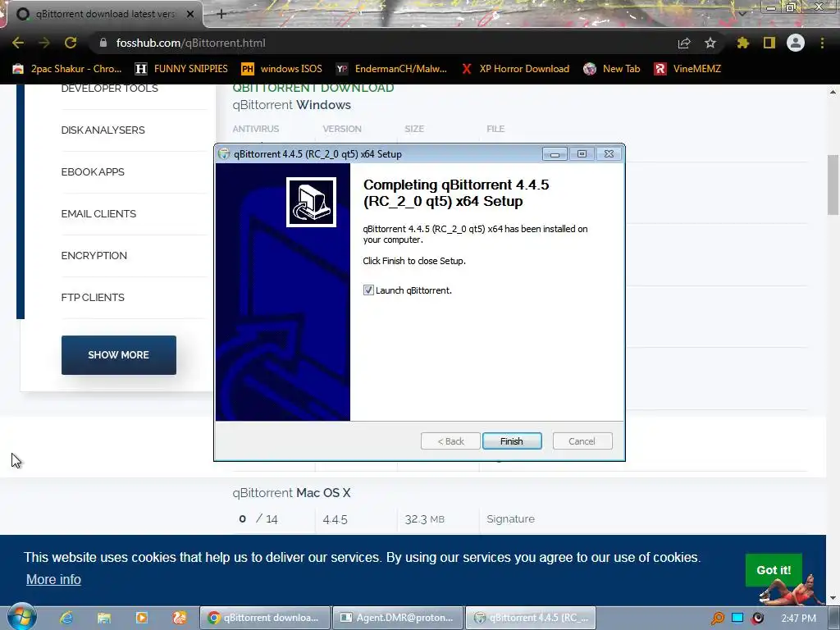This screenshot has height=630, width=840.
Task: Open Chrome's three-dot menu
Action: pos(822,43)
